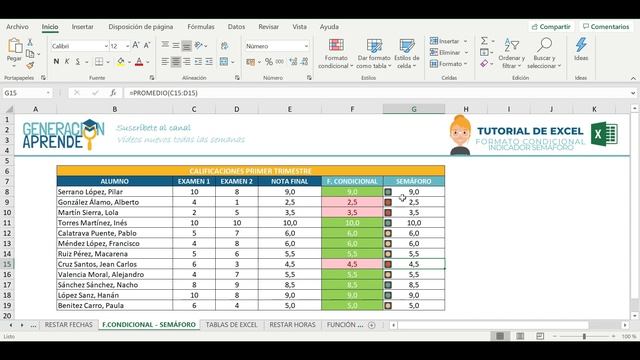Open Dar formato como tabla dropdown
Viewport: 640px width, 360px height.
[373, 53]
